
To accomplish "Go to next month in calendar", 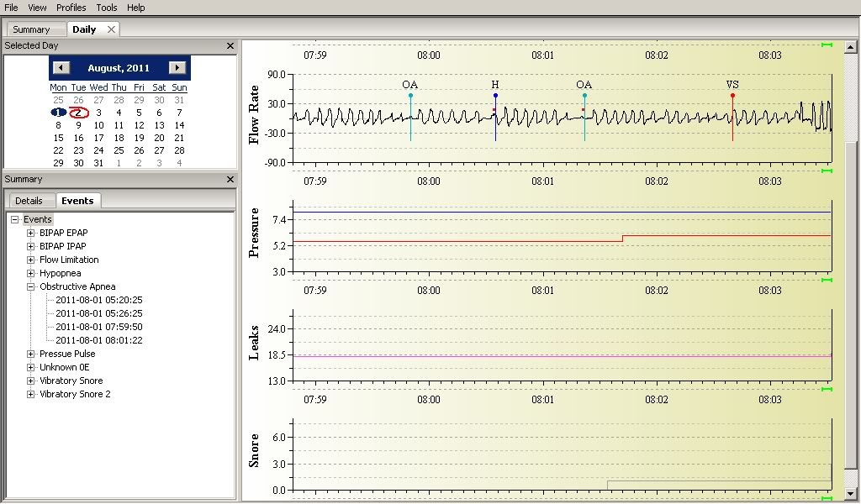I will tap(177, 67).
